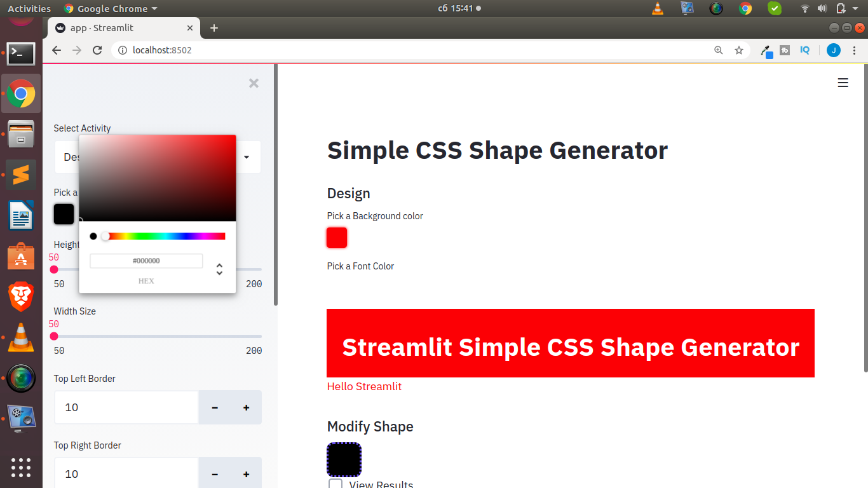Screen dimensions: 868x488
Task: Open Chrome's three-dot menu
Action: 855,50
